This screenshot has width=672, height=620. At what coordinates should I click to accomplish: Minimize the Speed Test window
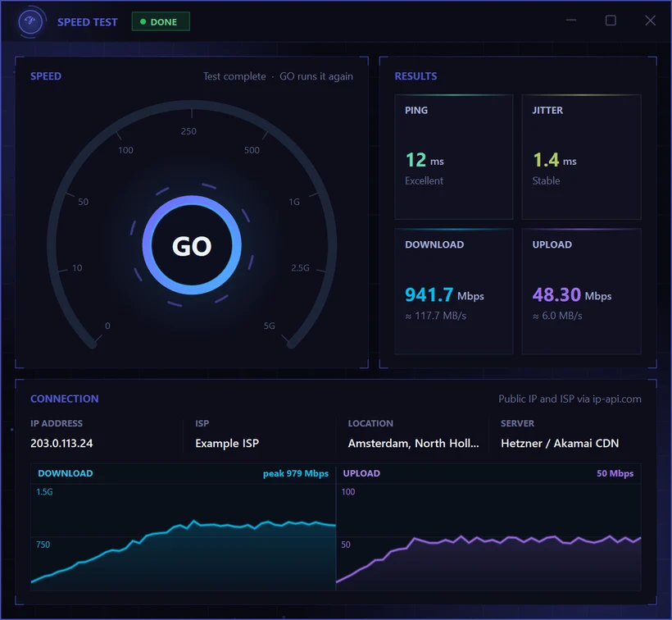tap(571, 21)
